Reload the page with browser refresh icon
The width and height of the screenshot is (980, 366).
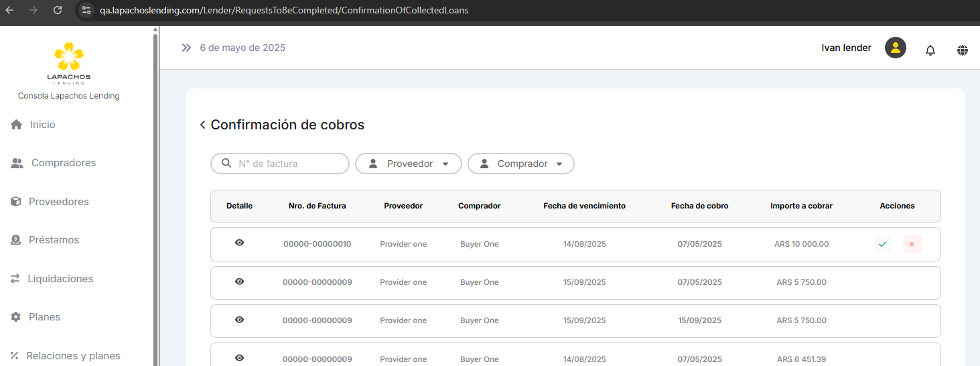pyautogui.click(x=58, y=10)
